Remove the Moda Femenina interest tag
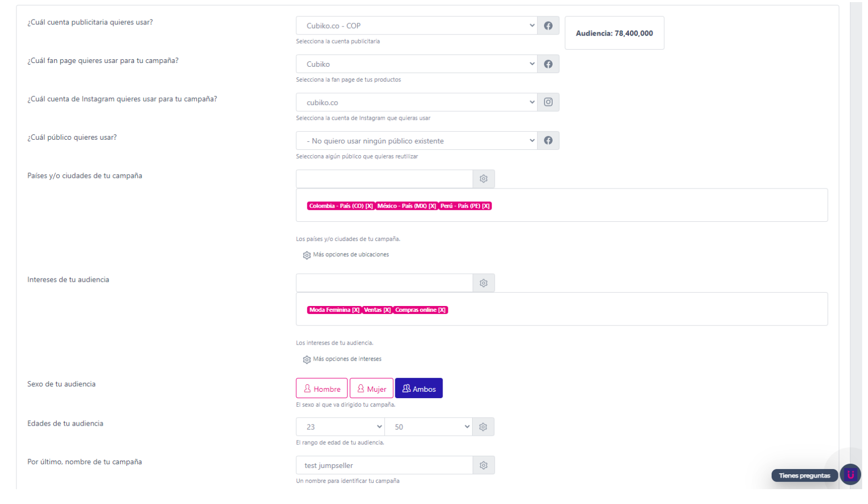Screen dimensions: 868x504 click(356, 310)
